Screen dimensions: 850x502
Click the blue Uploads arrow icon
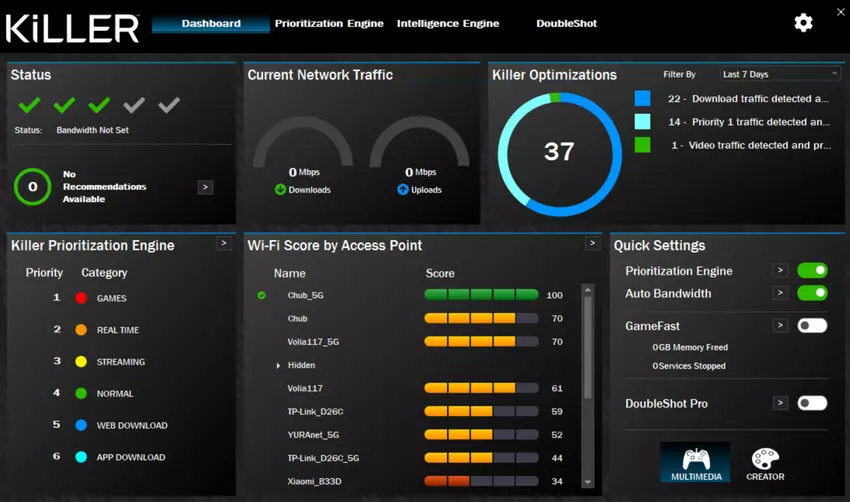click(403, 190)
